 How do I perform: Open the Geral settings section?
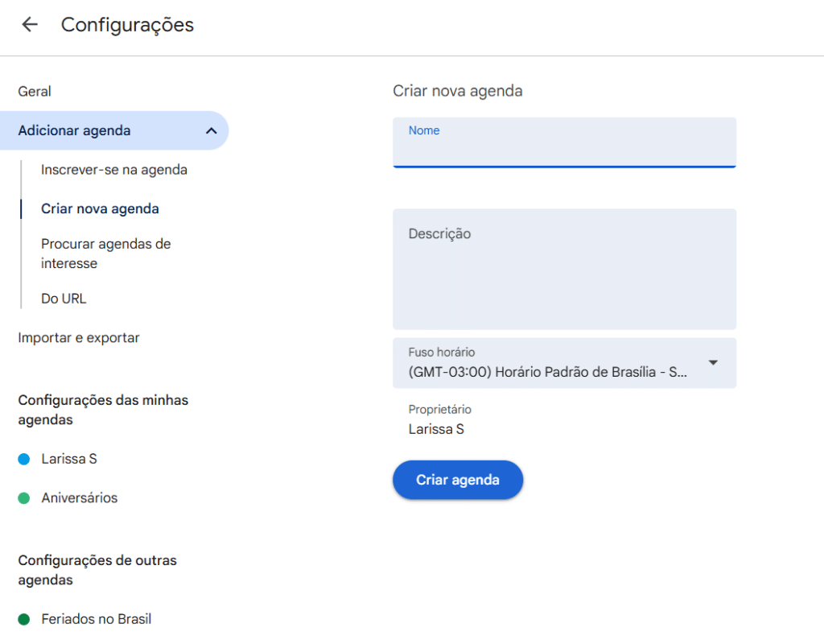(35, 92)
